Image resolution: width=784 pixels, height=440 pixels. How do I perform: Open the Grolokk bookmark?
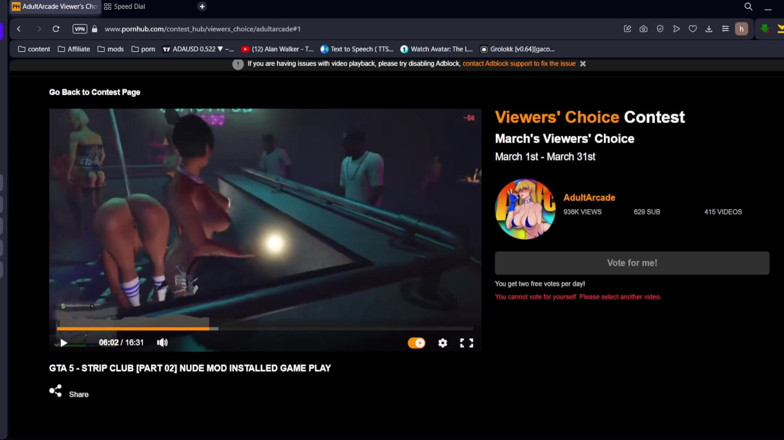pyautogui.click(x=517, y=49)
